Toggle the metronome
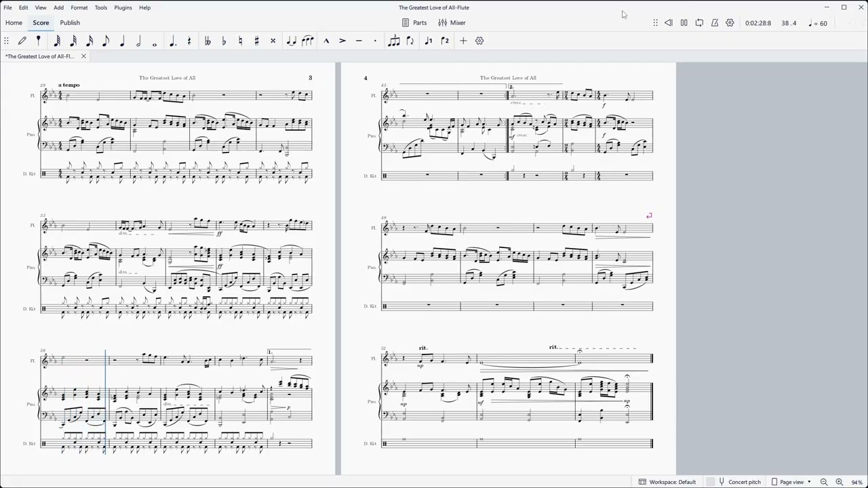This screenshot has height=488, width=868. (715, 23)
